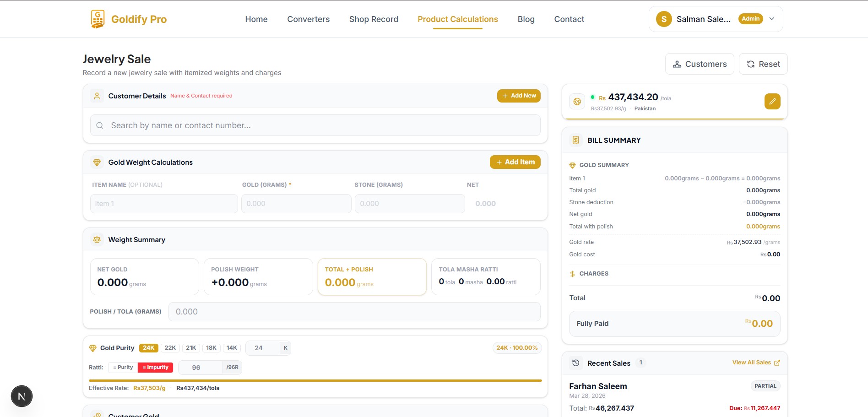Click the Due Rs 11,267.447 amount
The width and height of the screenshot is (868, 417).
pyautogui.click(x=754, y=408)
